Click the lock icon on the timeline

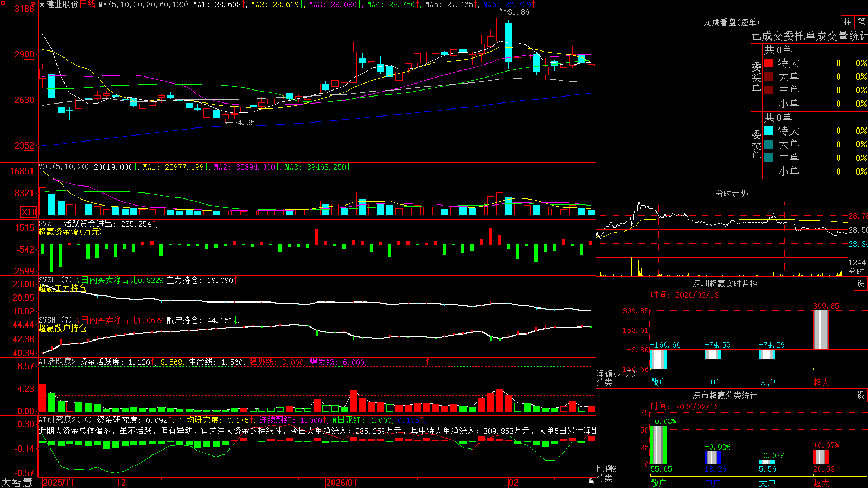pyautogui.click(x=591, y=481)
